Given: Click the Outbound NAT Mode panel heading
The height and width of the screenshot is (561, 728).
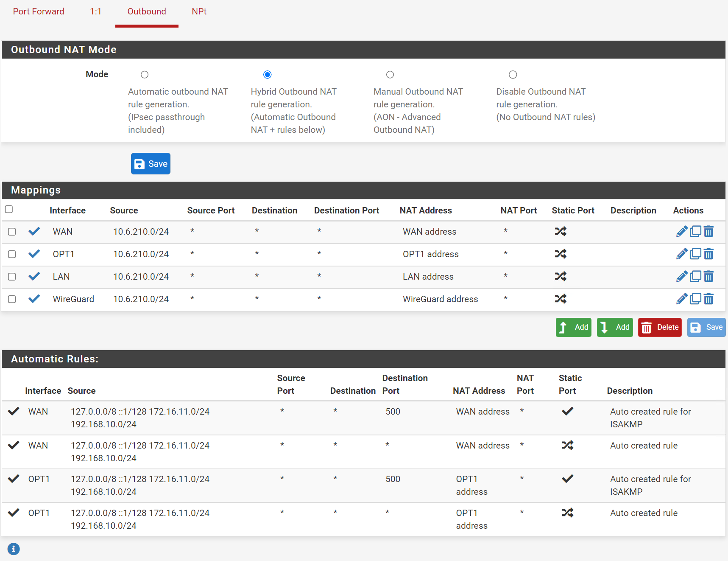Looking at the screenshot, I should 64,50.
